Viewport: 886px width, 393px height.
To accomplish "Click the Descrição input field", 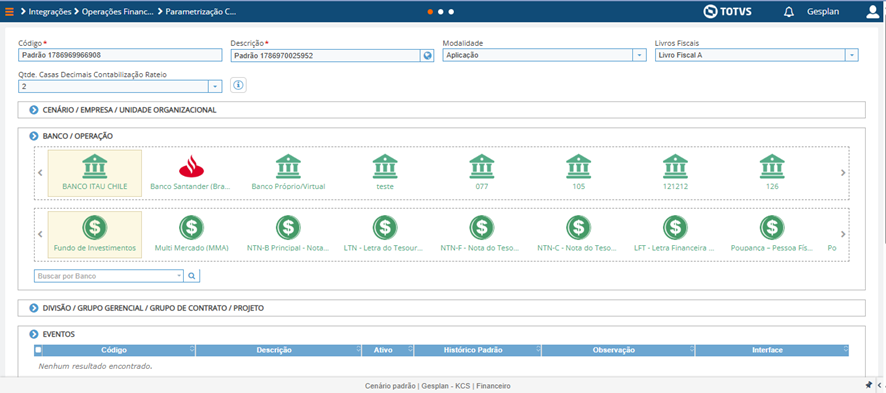I will [x=325, y=55].
